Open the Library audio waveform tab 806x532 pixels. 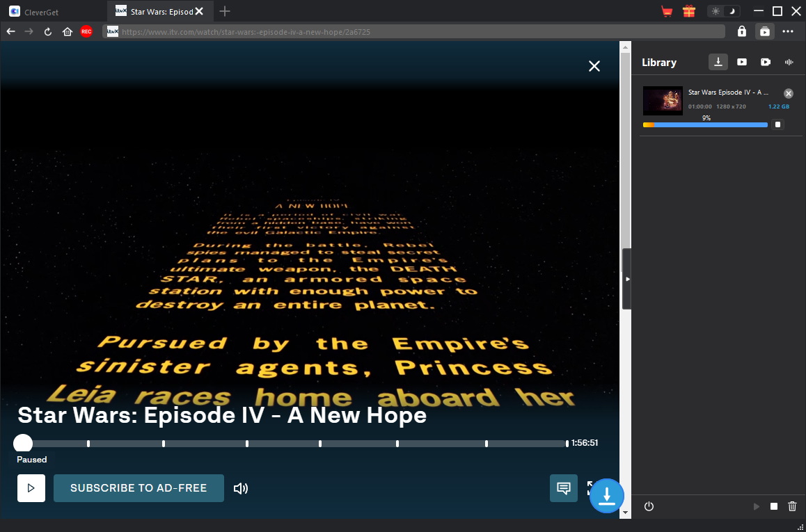point(789,62)
